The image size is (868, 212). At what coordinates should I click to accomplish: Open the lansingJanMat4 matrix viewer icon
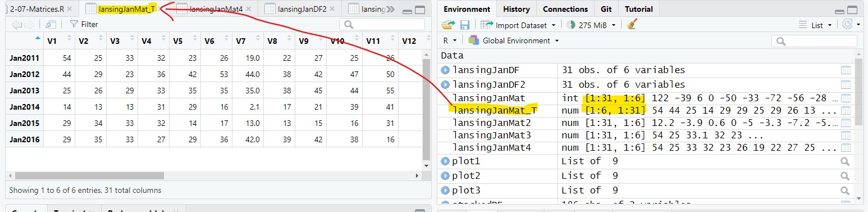(x=846, y=148)
